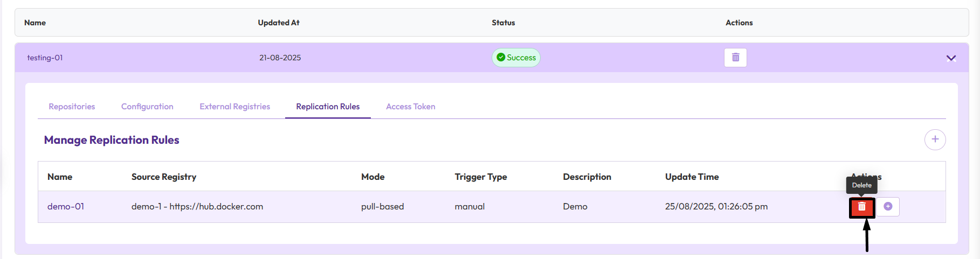Select the hub.docker.com source registry cell
The width and height of the screenshot is (980, 259).
pos(197,207)
